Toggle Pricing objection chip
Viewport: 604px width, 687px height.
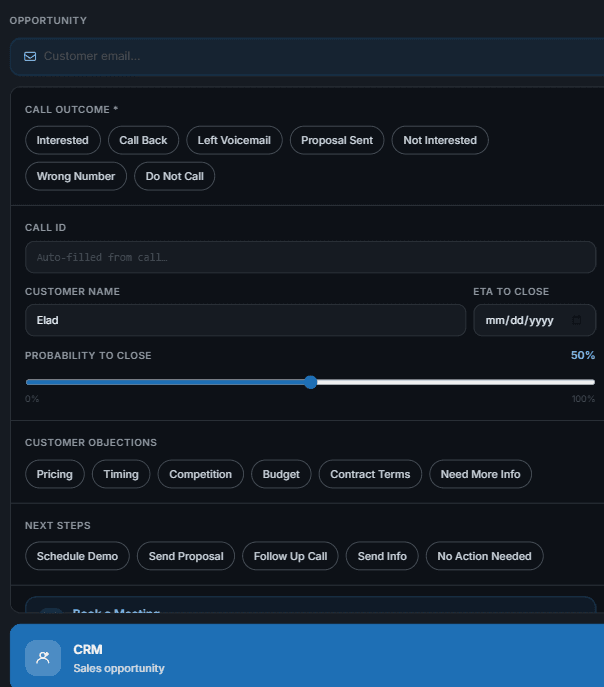[55, 474]
